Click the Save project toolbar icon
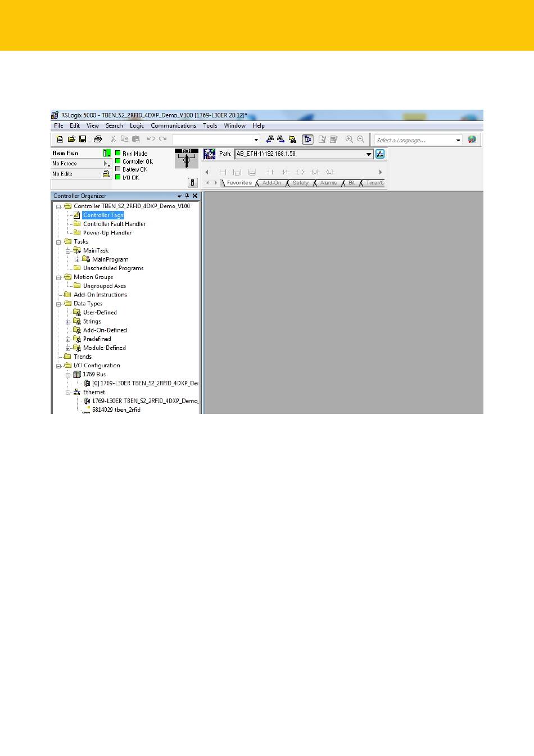Screen dimensions: 534x756 (83, 139)
